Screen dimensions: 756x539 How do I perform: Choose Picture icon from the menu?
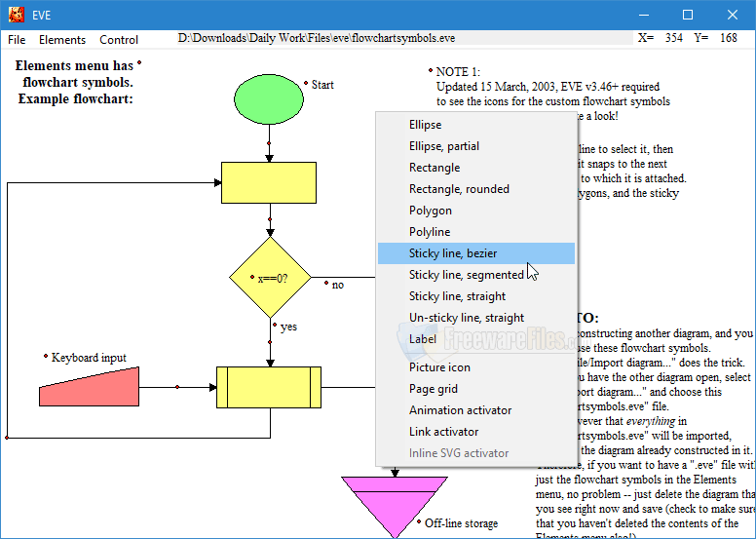(475, 367)
